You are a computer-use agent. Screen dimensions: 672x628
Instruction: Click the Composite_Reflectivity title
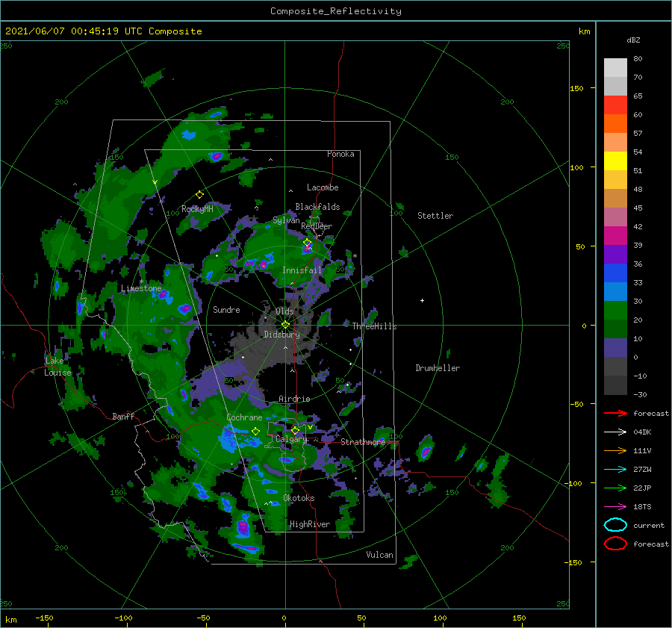pos(336,11)
